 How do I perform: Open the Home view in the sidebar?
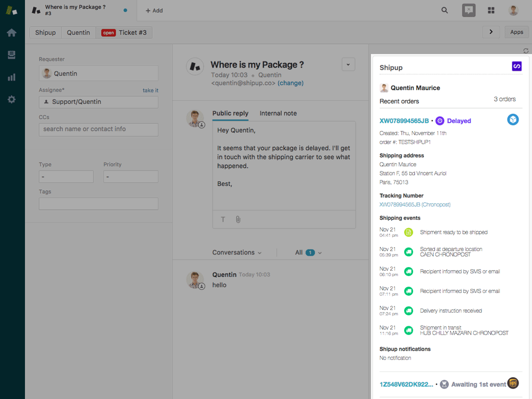coord(11,32)
